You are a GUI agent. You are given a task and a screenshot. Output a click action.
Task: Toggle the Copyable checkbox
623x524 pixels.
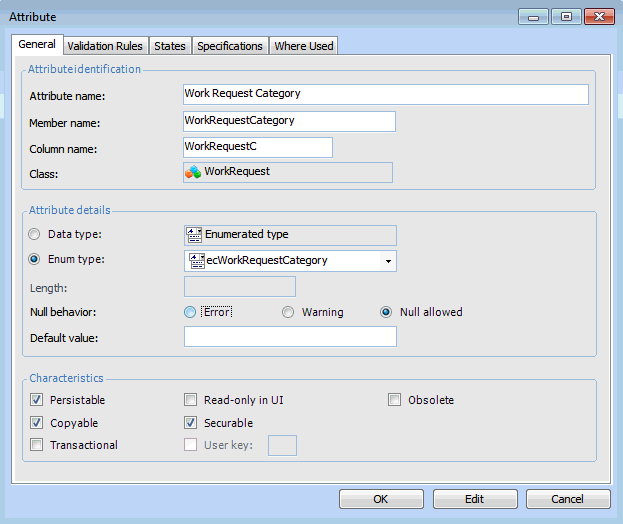point(37,423)
